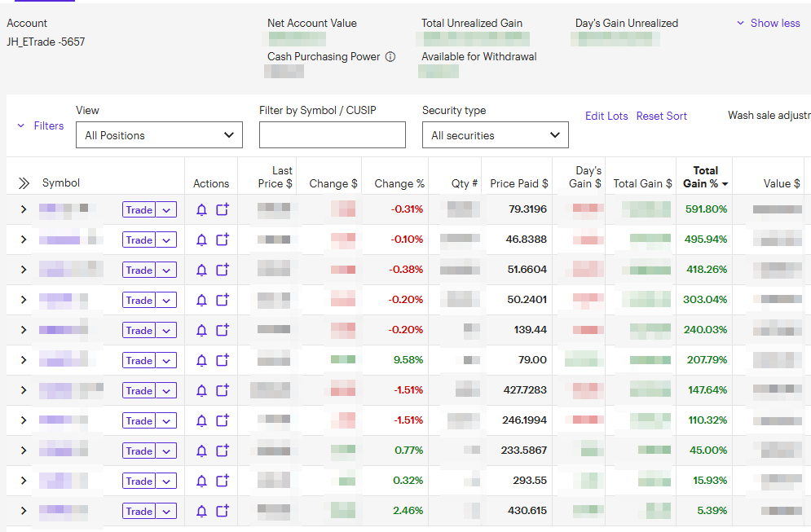Open the Security type dropdown
The width and height of the screenshot is (811, 532).
(x=495, y=135)
